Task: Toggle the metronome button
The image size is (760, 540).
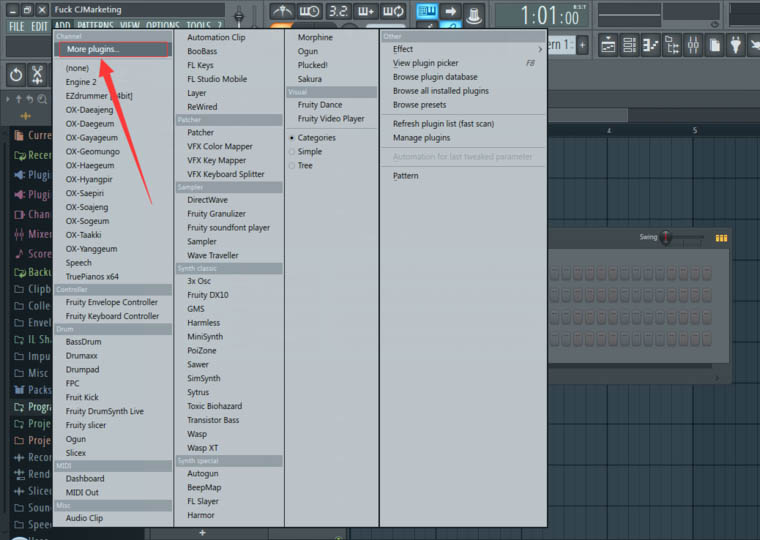Action: [x=282, y=11]
